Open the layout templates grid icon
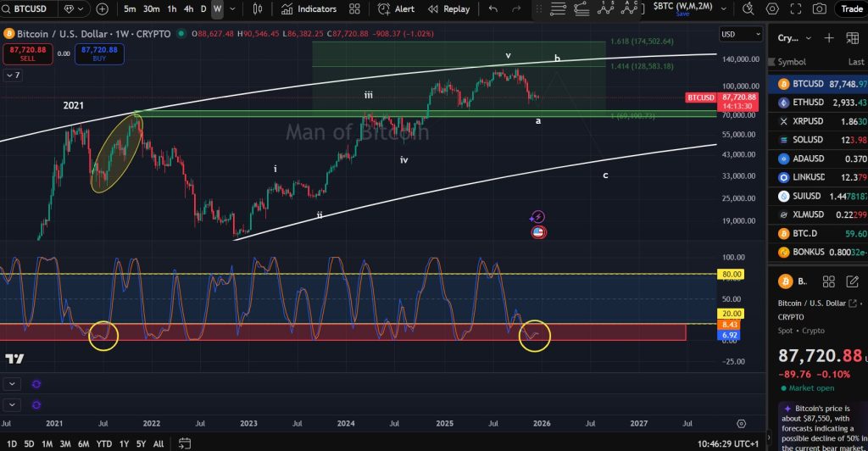This screenshot has height=451, width=868. point(354,9)
